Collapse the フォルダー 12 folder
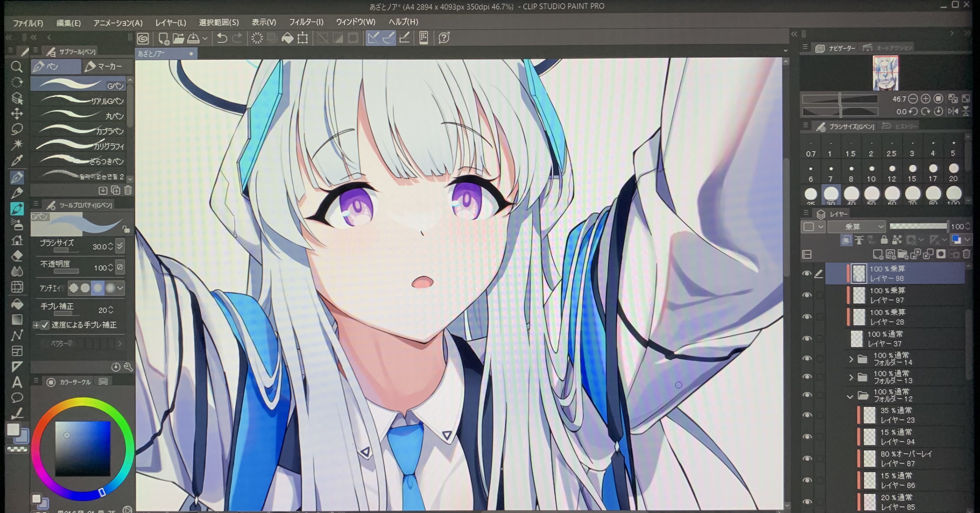 point(850,397)
